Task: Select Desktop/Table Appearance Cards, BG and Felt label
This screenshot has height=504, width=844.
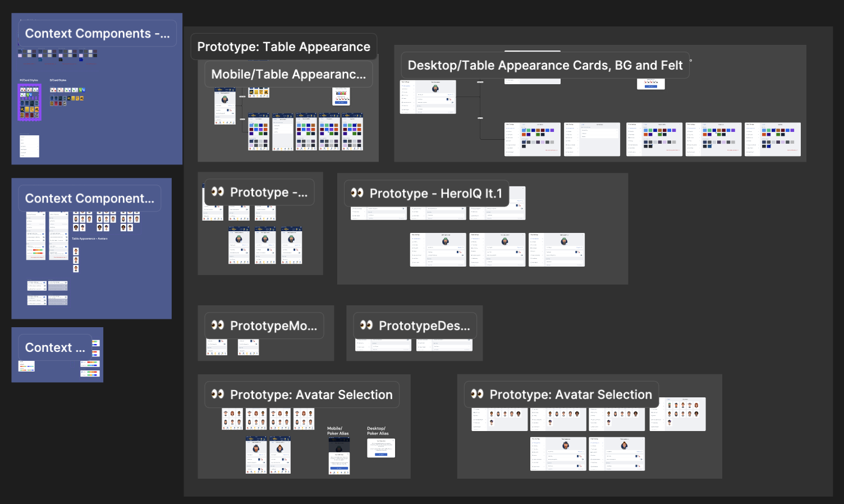Action: (x=545, y=65)
